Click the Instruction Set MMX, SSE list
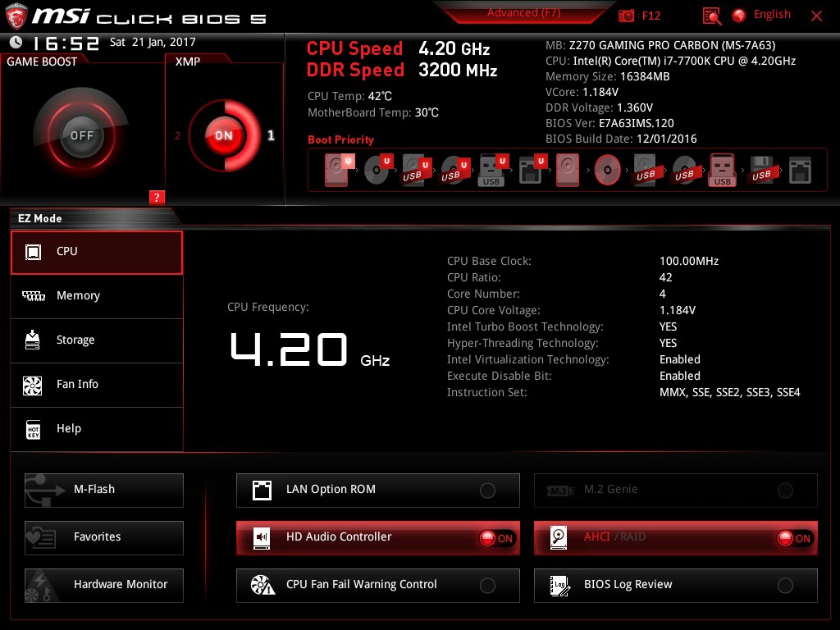This screenshot has width=840, height=630. click(729, 392)
